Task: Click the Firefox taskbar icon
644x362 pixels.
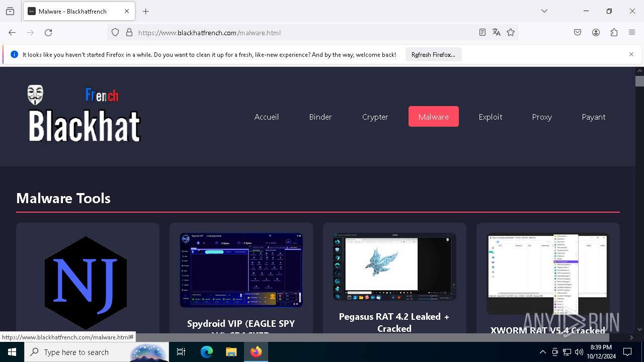Action: pyautogui.click(x=256, y=352)
